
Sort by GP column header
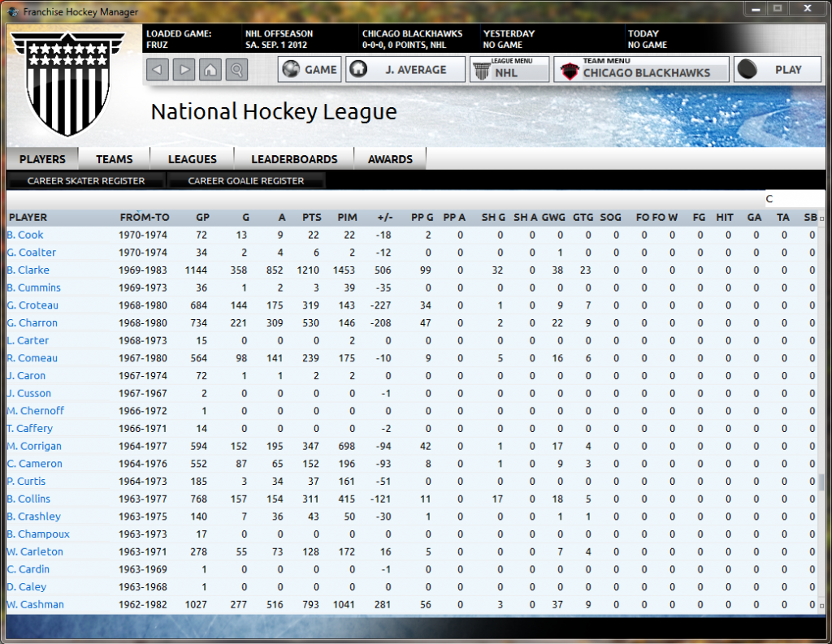[x=202, y=218]
